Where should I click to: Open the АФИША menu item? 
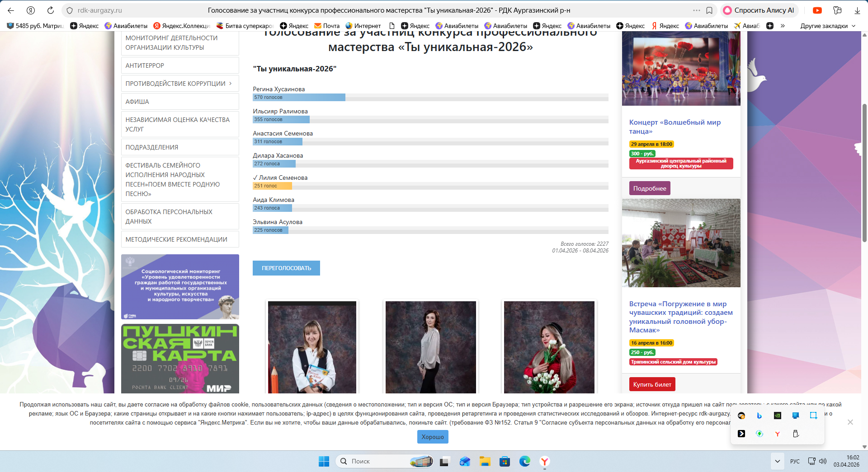coord(180,102)
